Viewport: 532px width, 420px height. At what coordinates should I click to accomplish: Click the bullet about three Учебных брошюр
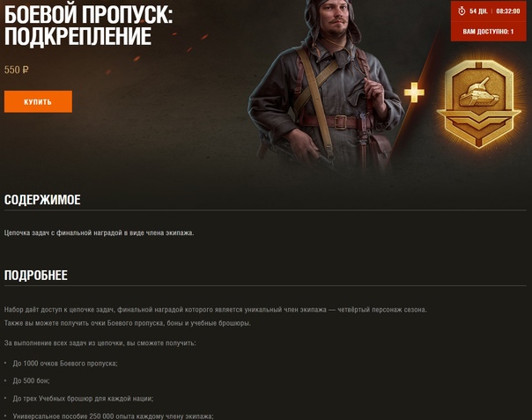83,398
